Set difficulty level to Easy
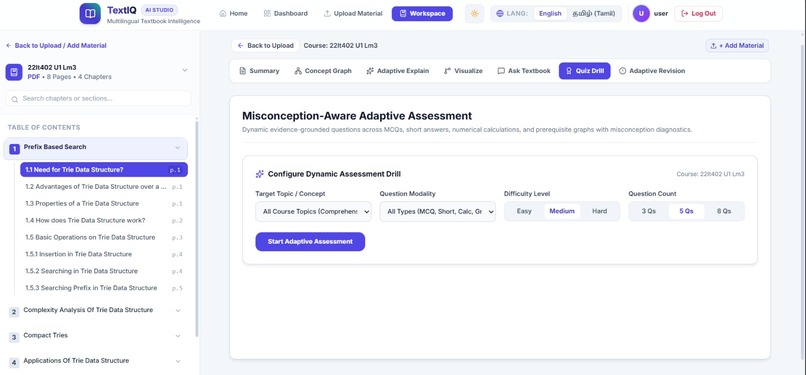Image resolution: width=806 pixels, height=375 pixels. [524, 211]
